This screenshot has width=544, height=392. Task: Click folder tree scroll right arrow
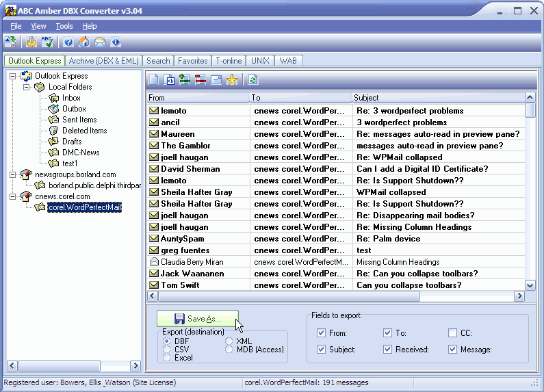(x=135, y=365)
